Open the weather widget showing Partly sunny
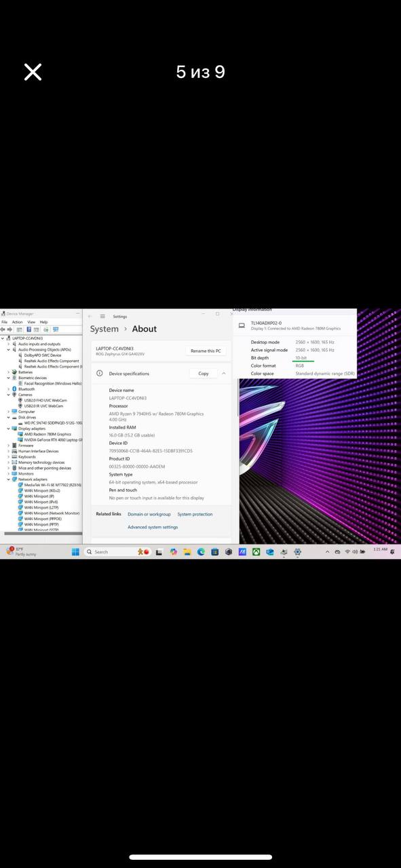This screenshot has width=401, height=868. [22, 551]
